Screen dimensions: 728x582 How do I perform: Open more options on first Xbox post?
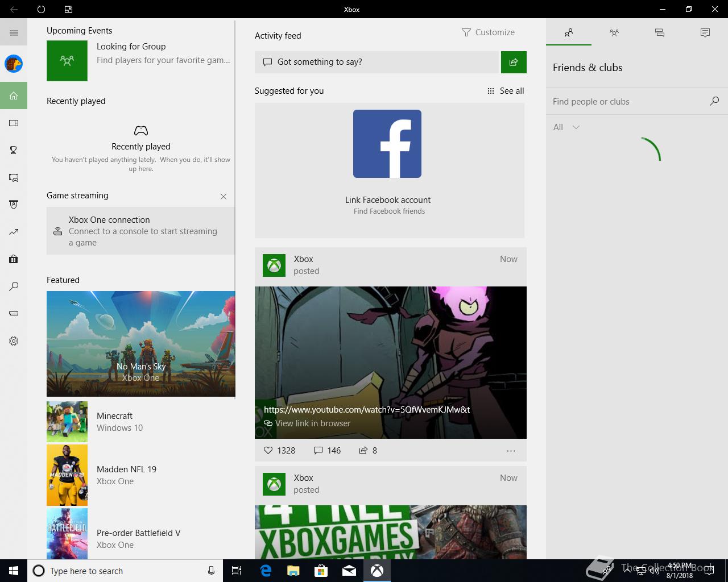click(511, 451)
